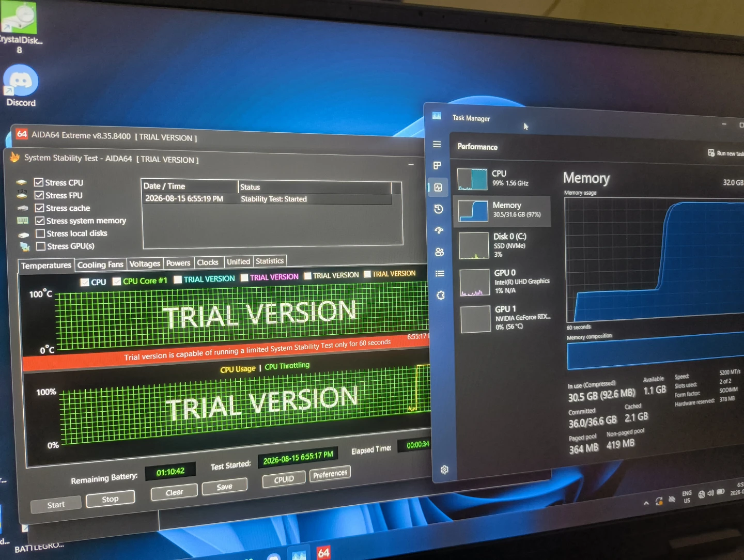Toggle orange TRIAL VERSION graph checkbox
Image resolution: width=744 pixels, height=560 pixels.
367,274
